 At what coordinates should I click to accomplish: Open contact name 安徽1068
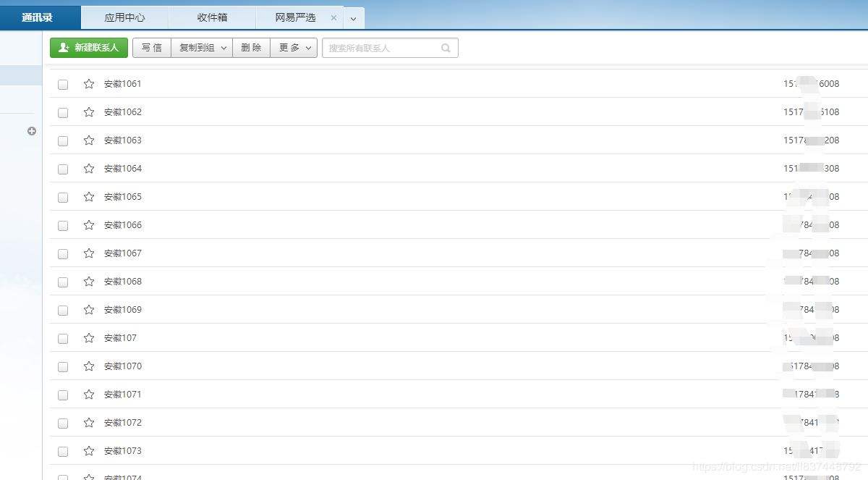[x=123, y=282]
